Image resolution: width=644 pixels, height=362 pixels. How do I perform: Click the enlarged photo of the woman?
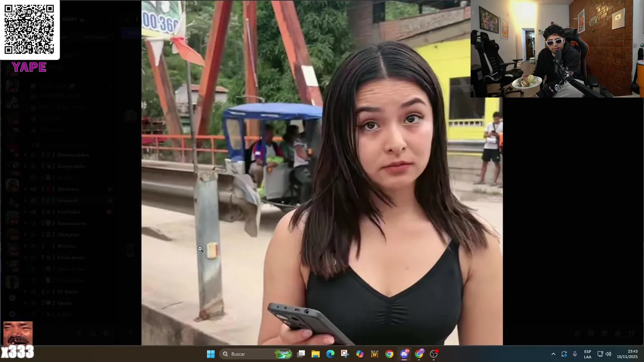pyautogui.click(x=322, y=172)
